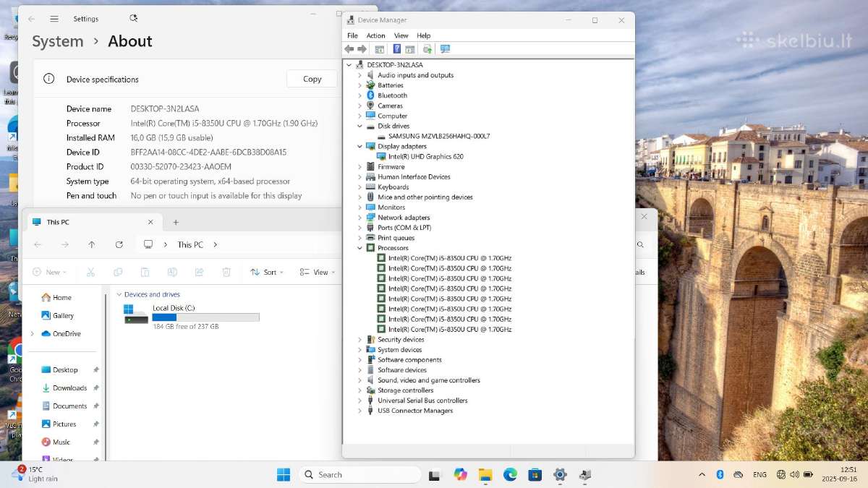Click taskbar Search box
This screenshot has height=488, width=868.
tap(360, 474)
